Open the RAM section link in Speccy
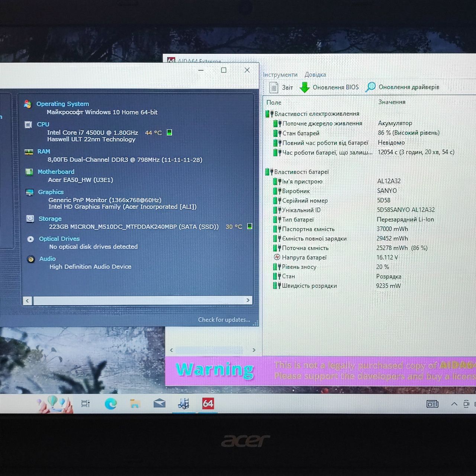Viewport: 476px width, 476px height. pyautogui.click(x=44, y=151)
